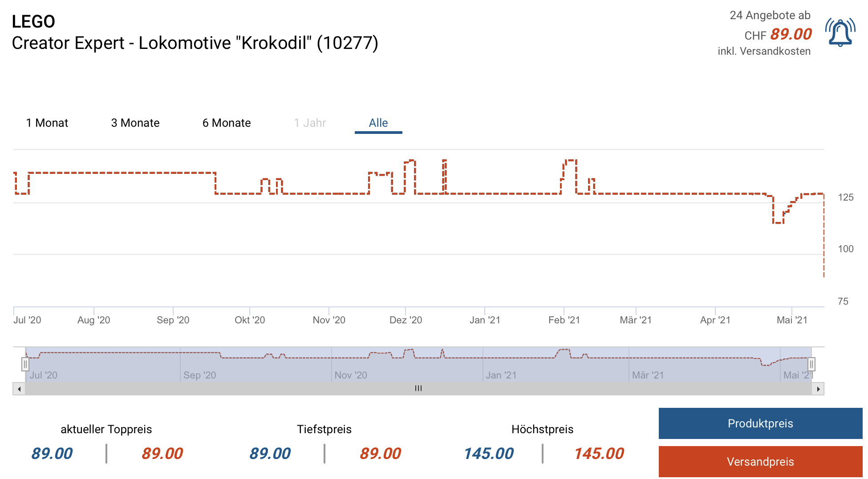Click the blue Tiefstpreis 89.00 value

pyautogui.click(x=270, y=454)
